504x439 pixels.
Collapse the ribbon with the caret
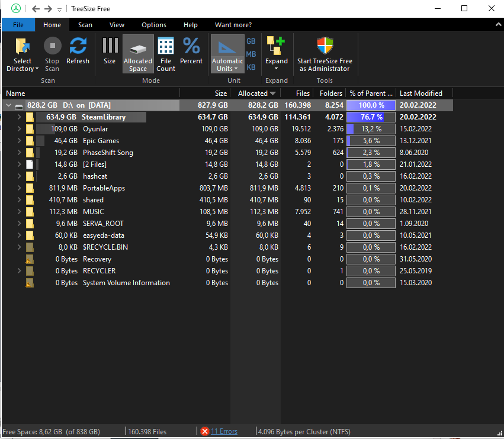498,24
